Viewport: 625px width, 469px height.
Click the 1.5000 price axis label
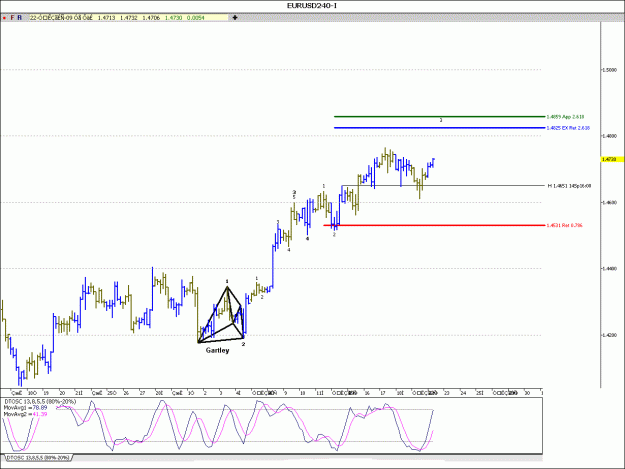click(609, 70)
